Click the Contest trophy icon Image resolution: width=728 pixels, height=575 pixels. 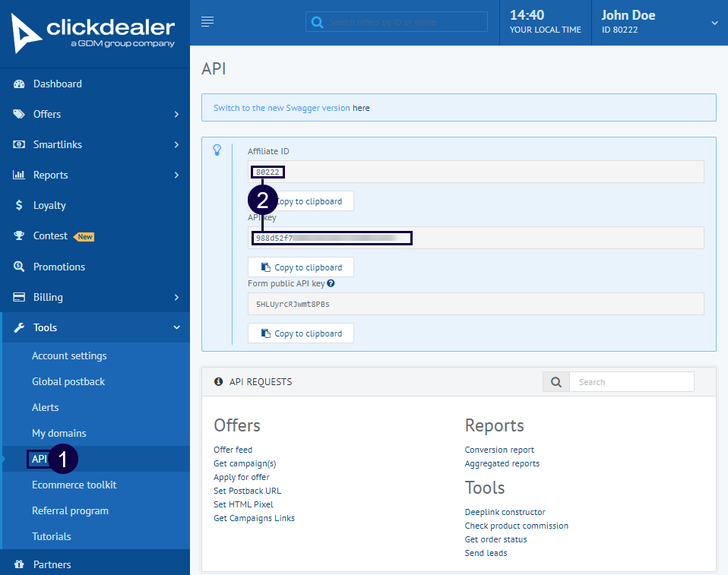pyautogui.click(x=18, y=235)
